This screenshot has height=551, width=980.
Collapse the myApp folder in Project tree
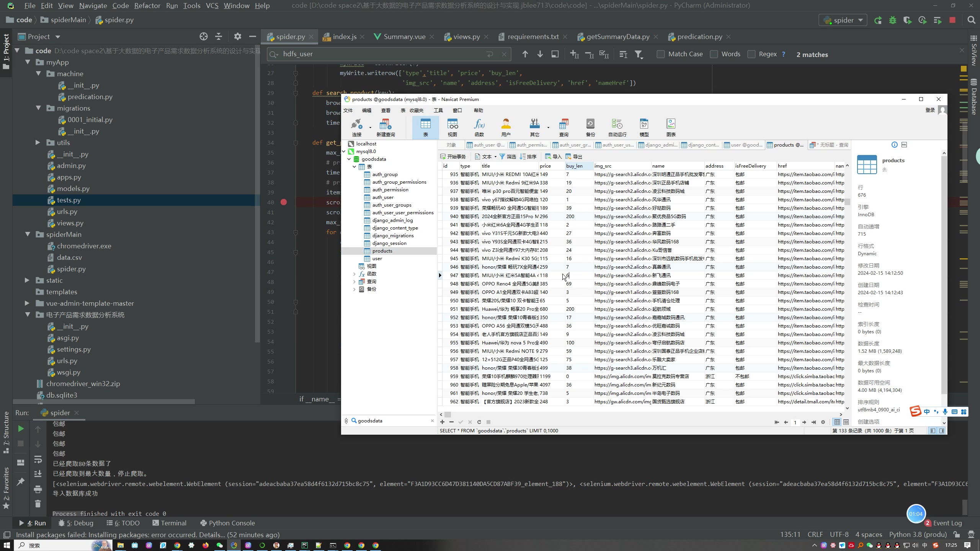(x=28, y=62)
